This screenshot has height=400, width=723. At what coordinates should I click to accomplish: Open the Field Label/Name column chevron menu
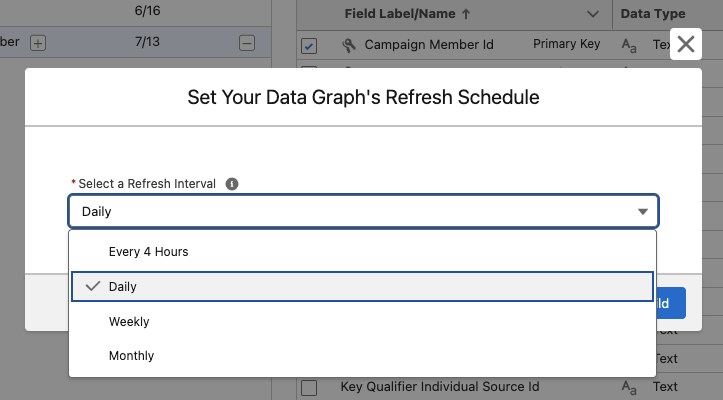click(x=593, y=14)
